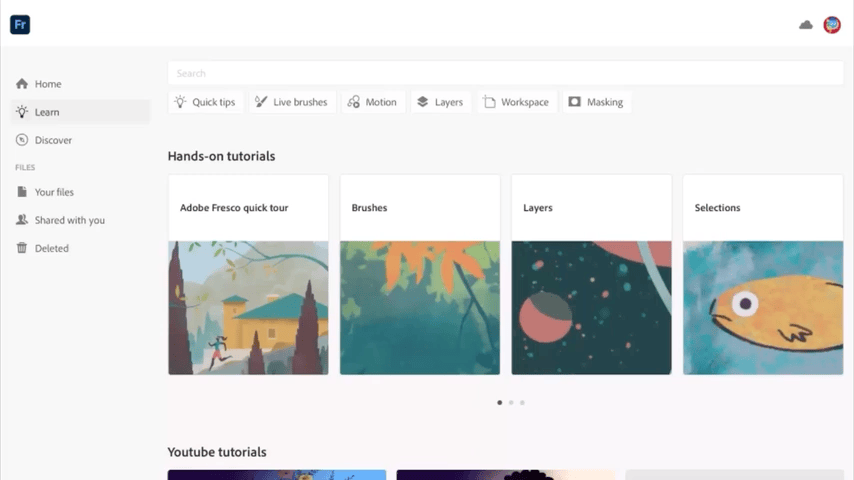Screen dimensions: 854x480
Task: Click the Quick tips lightbulb icon
Action: [x=180, y=102]
